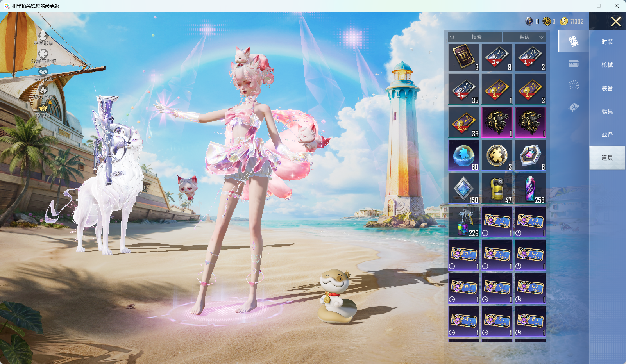The image size is (626, 364).
Task: Open the 分解与拆解 puzzle-piece option
Action: click(x=43, y=57)
